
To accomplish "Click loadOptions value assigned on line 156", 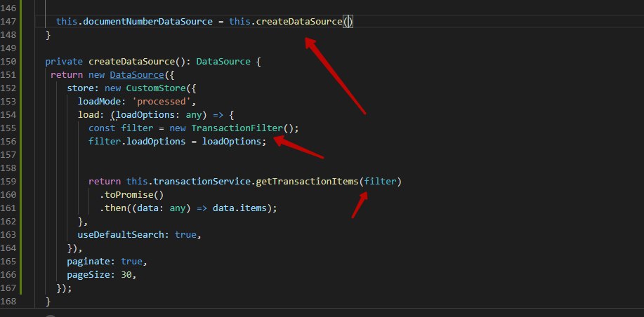I will coord(231,142).
